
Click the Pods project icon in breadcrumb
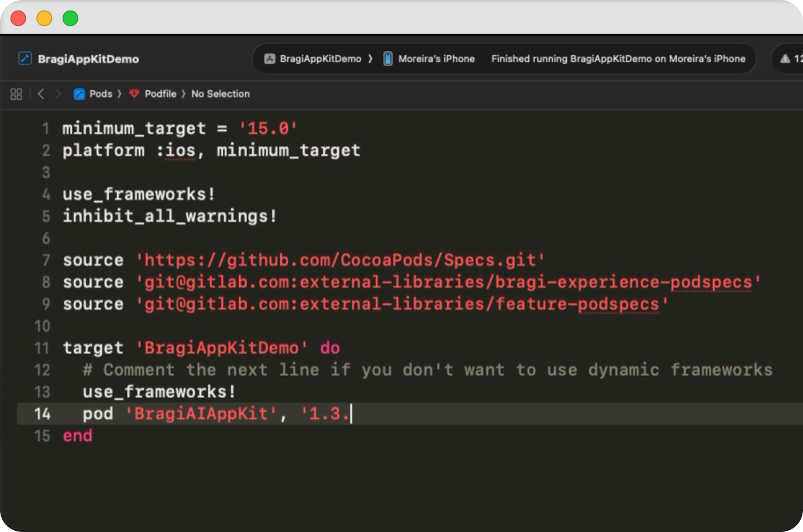79,94
